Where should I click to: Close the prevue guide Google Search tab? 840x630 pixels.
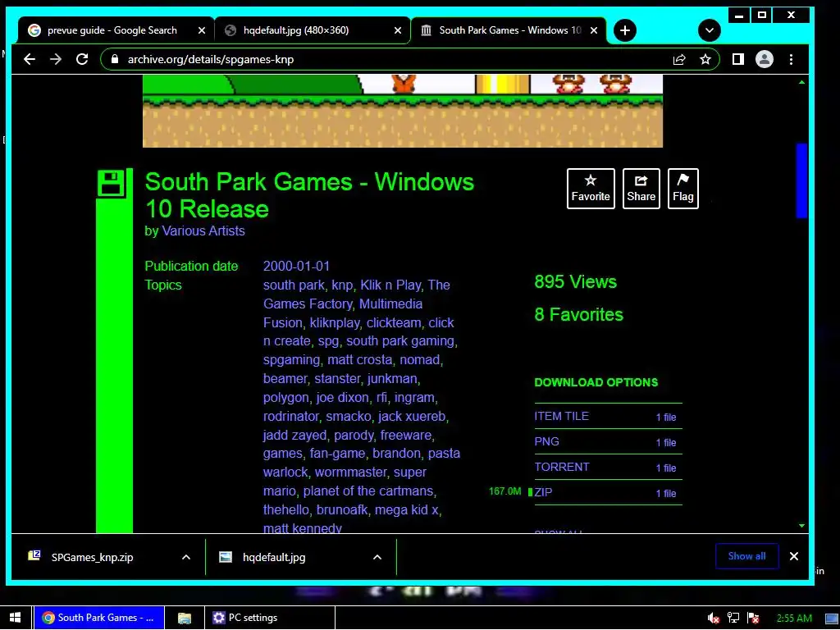tap(202, 30)
